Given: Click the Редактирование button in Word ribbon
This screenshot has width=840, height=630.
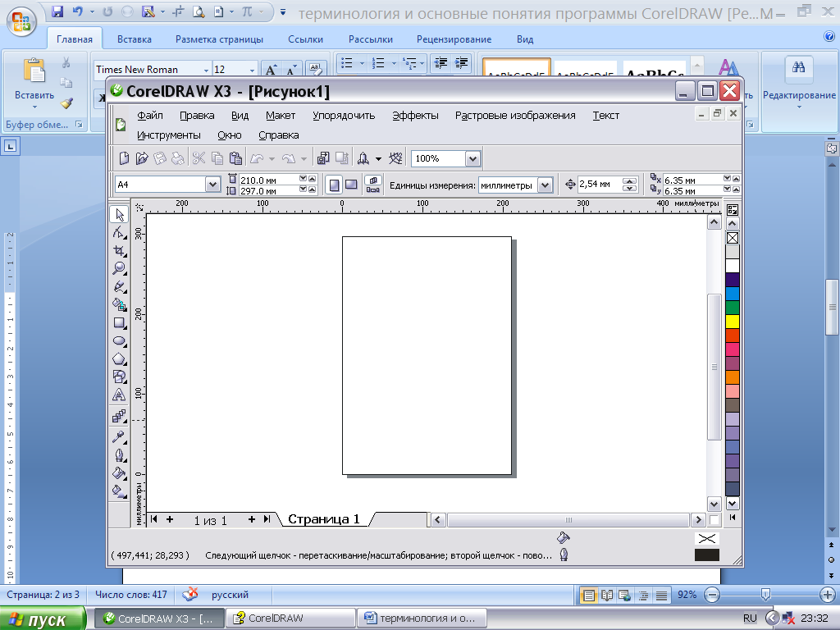Looking at the screenshot, I should [799, 83].
